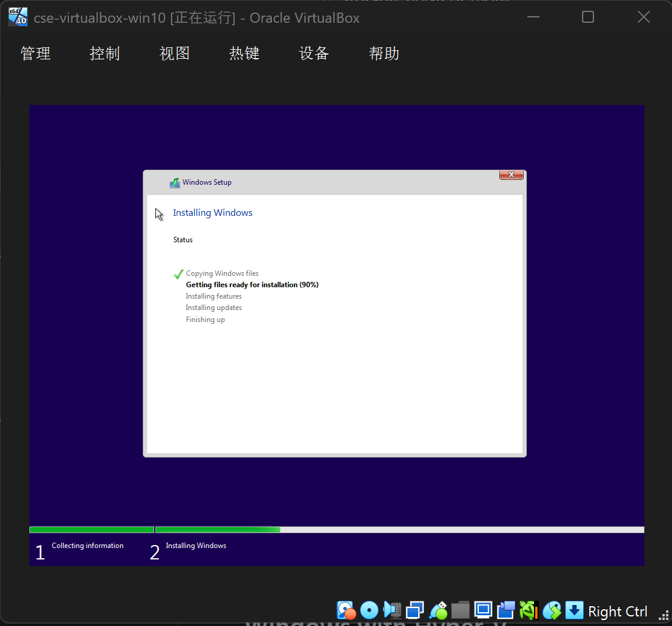Viewport: 672px width, 626px height.
Task: Click the display settings monitor icon
Action: pos(483,610)
